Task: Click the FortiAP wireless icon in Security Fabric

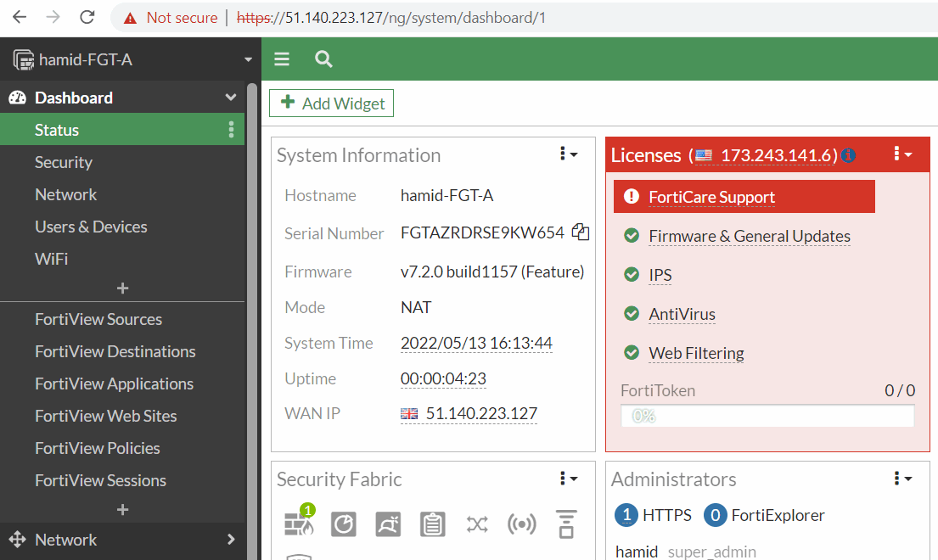Action: point(522,524)
